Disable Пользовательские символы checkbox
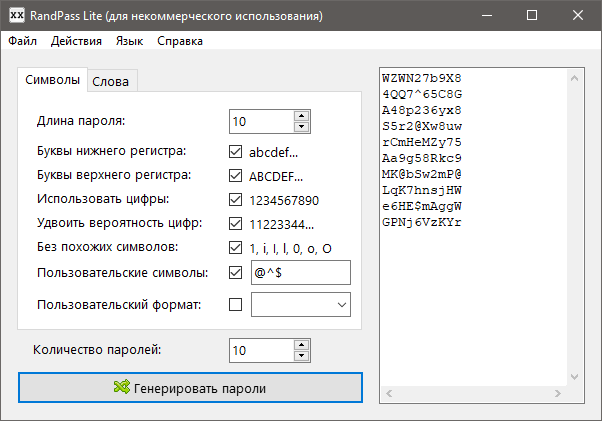 pyautogui.click(x=235, y=273)
